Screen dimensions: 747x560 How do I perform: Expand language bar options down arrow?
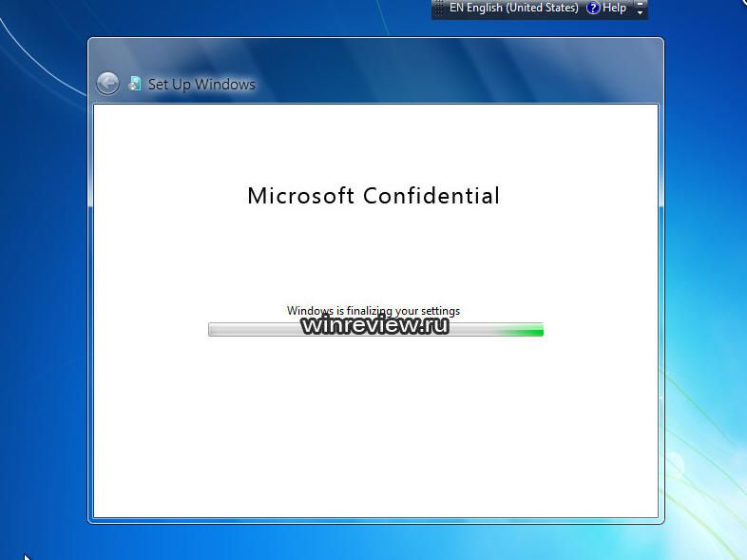click(640, 13)
